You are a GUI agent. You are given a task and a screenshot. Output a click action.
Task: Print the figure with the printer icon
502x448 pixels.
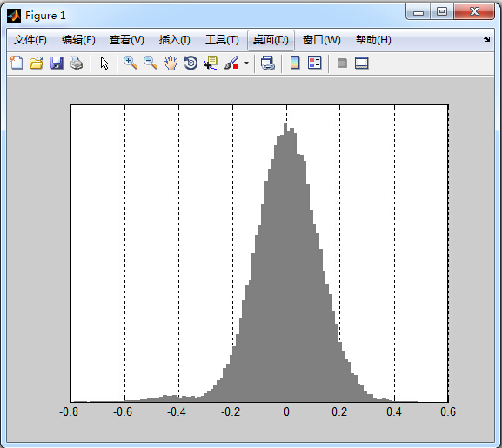click(x=77, y=63)
